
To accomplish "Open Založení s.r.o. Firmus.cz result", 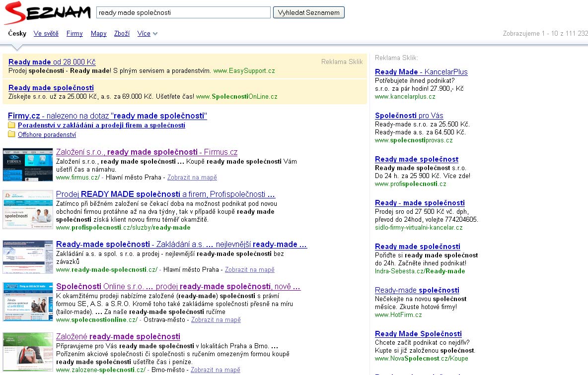I will tap(147, 152).
